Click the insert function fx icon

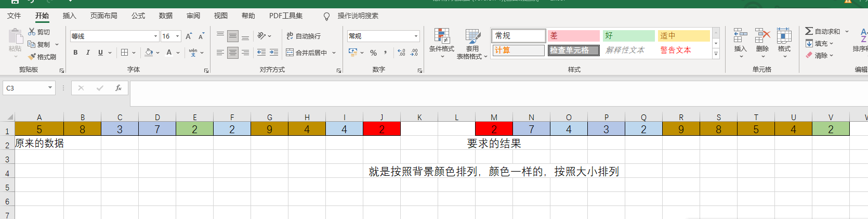click(x=119, y=88)
